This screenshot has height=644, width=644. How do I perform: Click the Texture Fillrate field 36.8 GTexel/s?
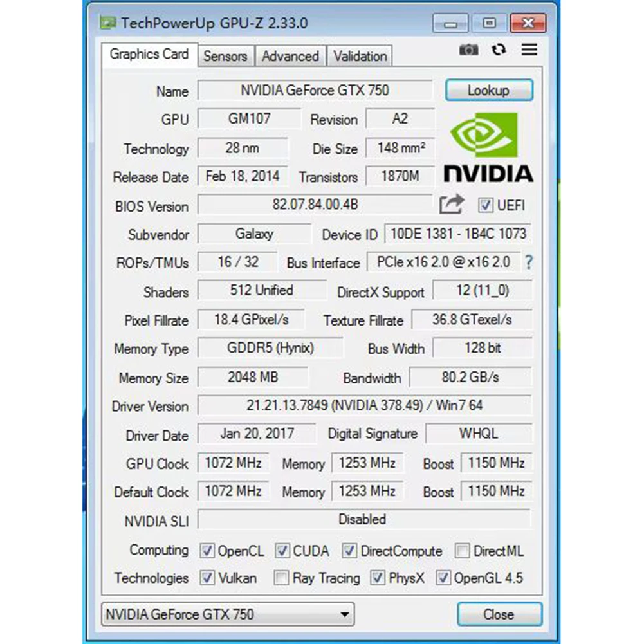(472, 320)
